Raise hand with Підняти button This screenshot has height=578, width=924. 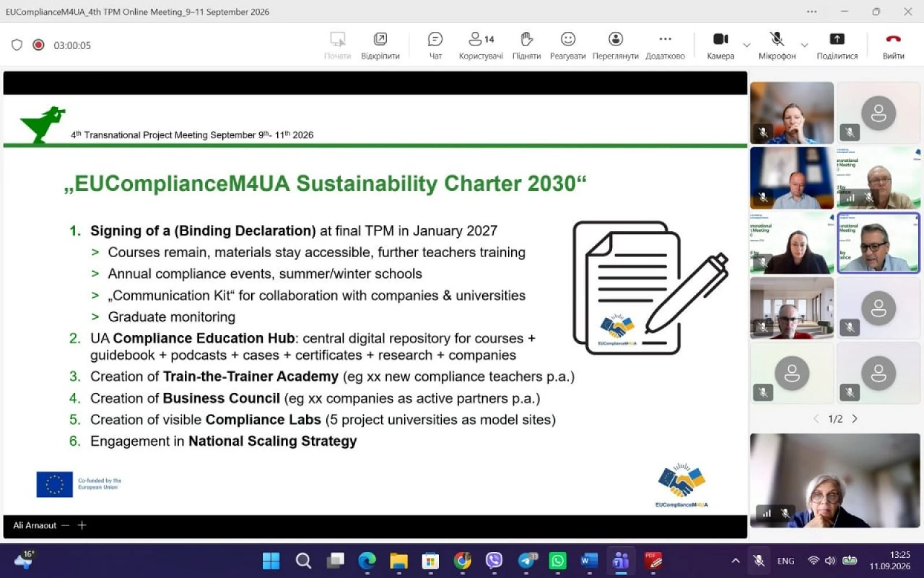click(526, 45)
